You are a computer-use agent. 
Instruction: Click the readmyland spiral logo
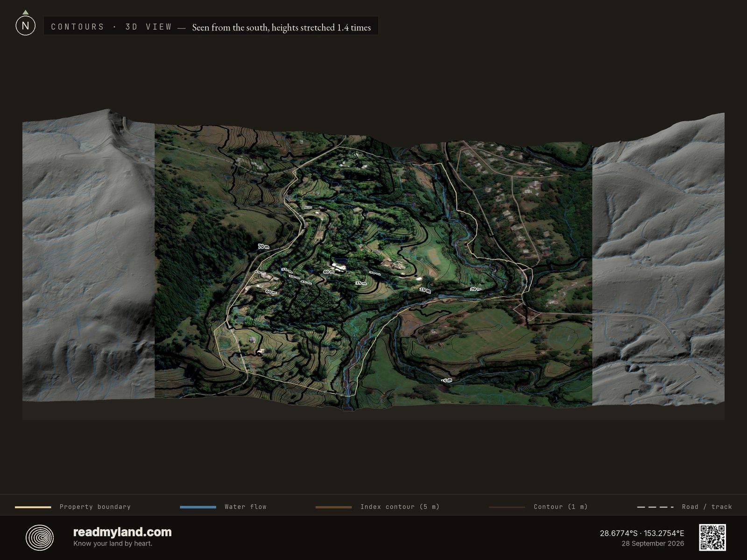click(40, 538)
